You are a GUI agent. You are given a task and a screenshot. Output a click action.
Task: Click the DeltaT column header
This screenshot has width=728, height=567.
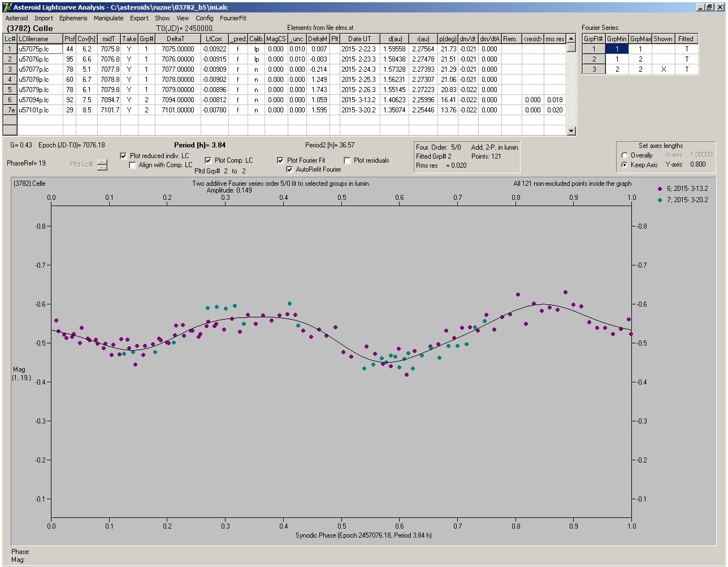[178, 39]
